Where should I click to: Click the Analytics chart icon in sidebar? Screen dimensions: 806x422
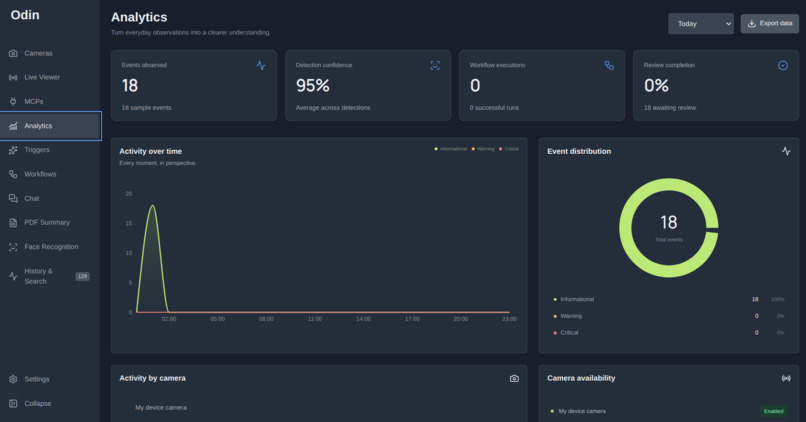click(x=13, y=126)
